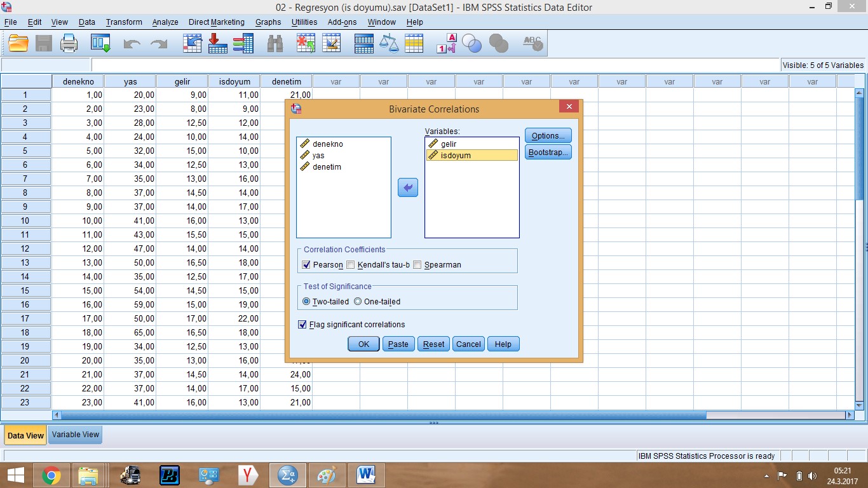Screen dimensions: 868x488
Task: Open the Graphs menu
Action: pyautogui.click(x=268, y=22)
